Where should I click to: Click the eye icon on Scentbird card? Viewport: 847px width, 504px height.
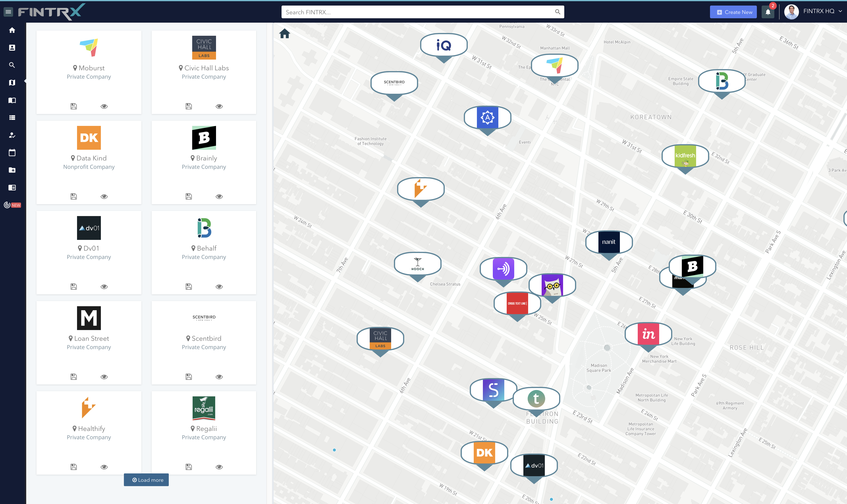219,377
